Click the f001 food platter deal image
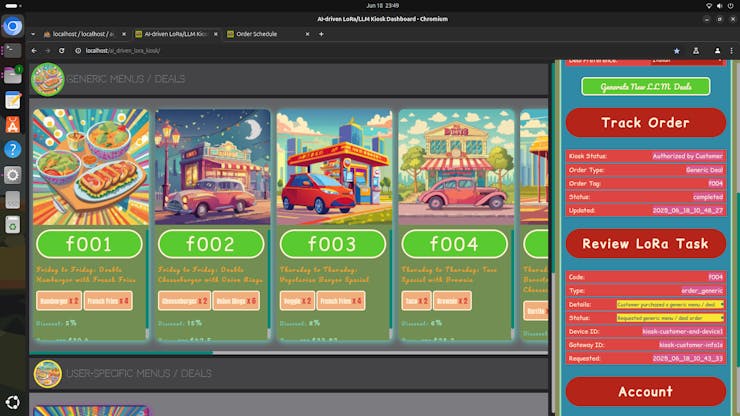This screenshot has width=740, height=416. click(88, 166)
